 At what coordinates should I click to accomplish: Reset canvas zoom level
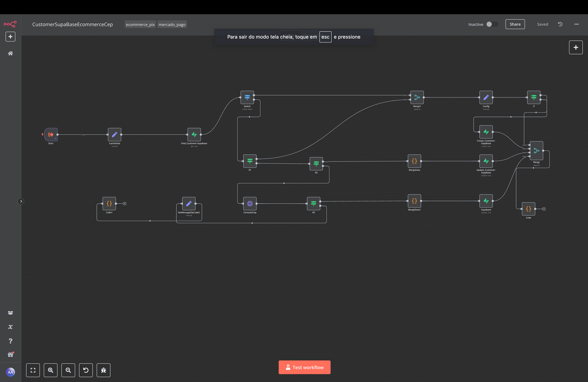[x=86, y=370]
